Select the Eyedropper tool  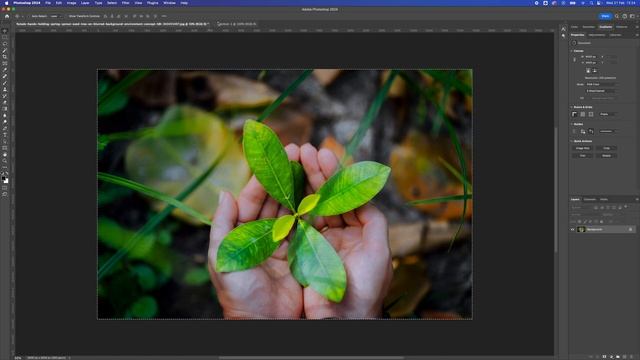5,69
